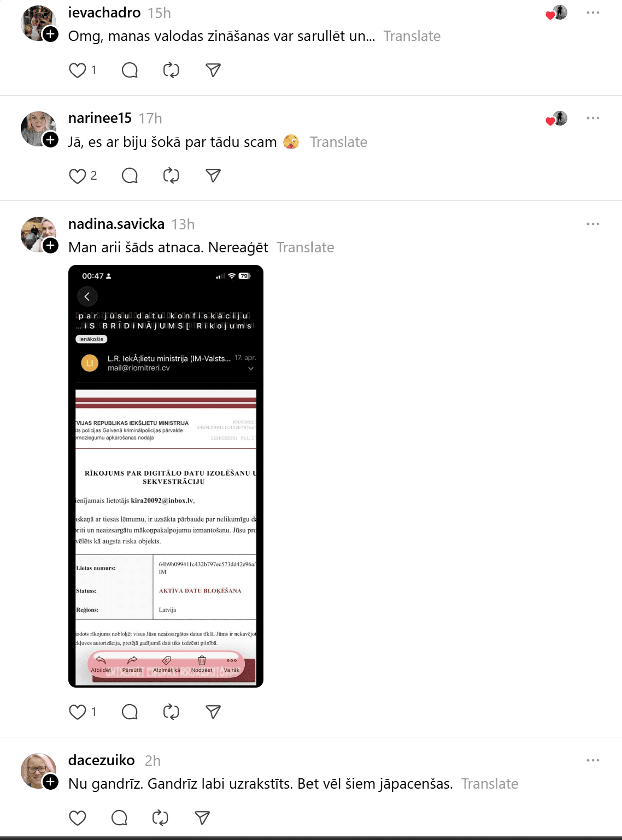The image size is (622, 840).
Task: Open the attached email screenshot image
Action: pyautogui.click(x=166, y=476)
